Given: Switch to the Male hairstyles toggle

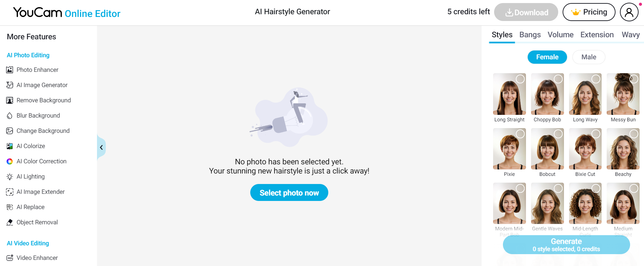Looking at the screenshot, I should (589, 57).
